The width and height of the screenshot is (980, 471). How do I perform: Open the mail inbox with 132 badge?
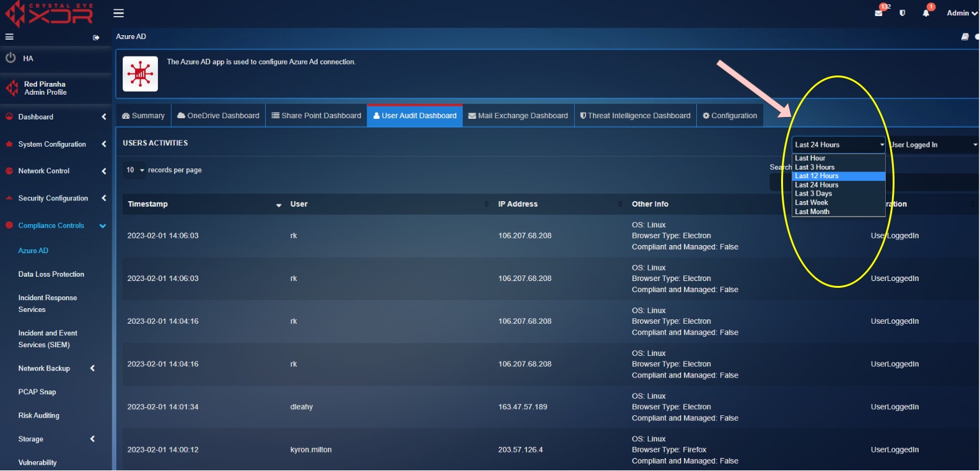coord(879,13)
